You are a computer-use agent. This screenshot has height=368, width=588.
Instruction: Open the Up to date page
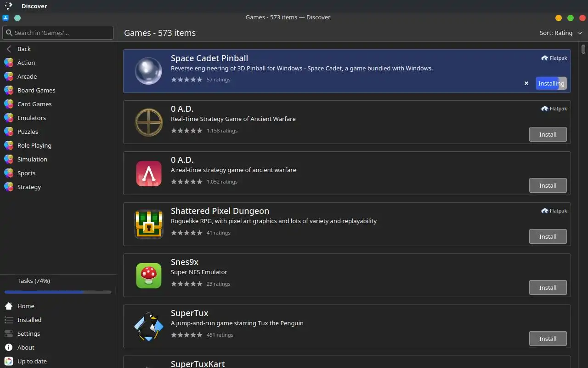[x=58, y=361]
